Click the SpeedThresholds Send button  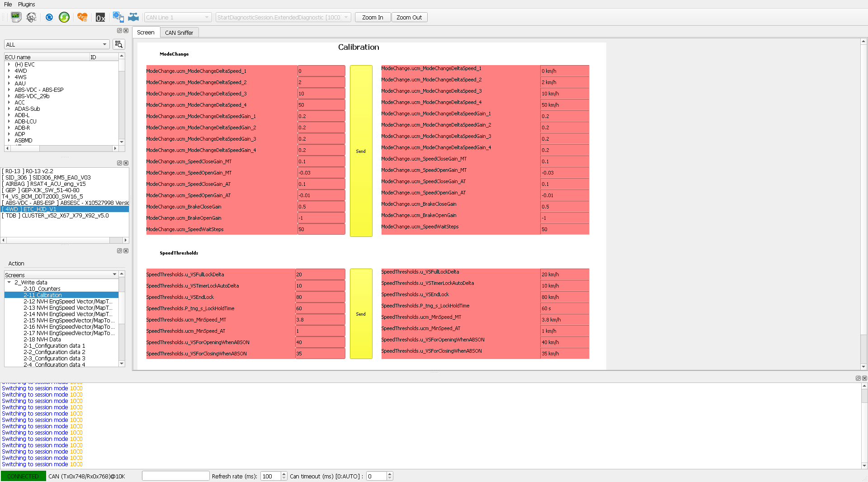361,314
